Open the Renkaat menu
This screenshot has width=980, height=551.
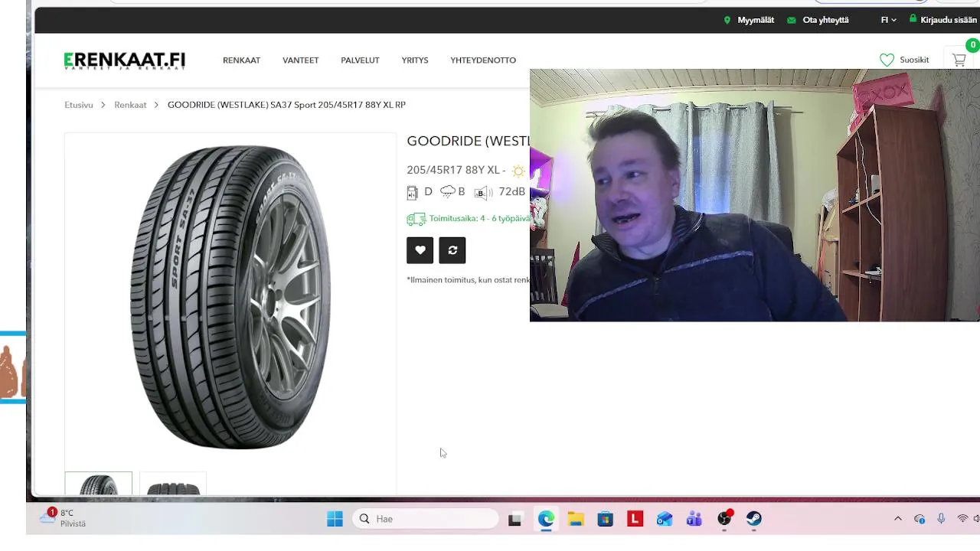coord(241,60)
